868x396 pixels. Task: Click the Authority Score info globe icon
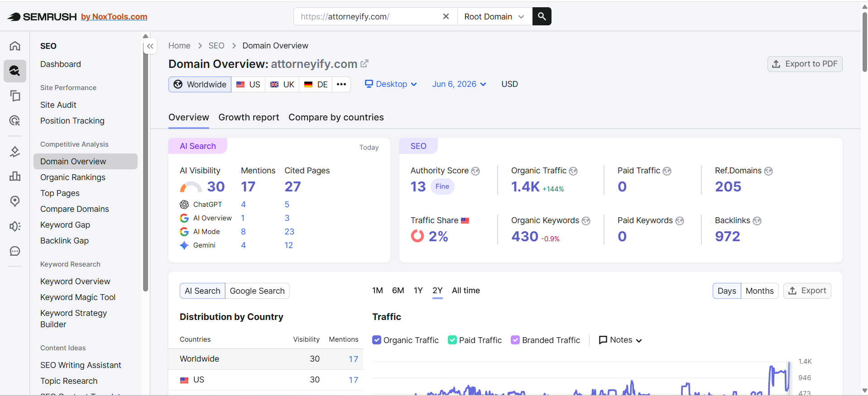(x=475, y=171)
